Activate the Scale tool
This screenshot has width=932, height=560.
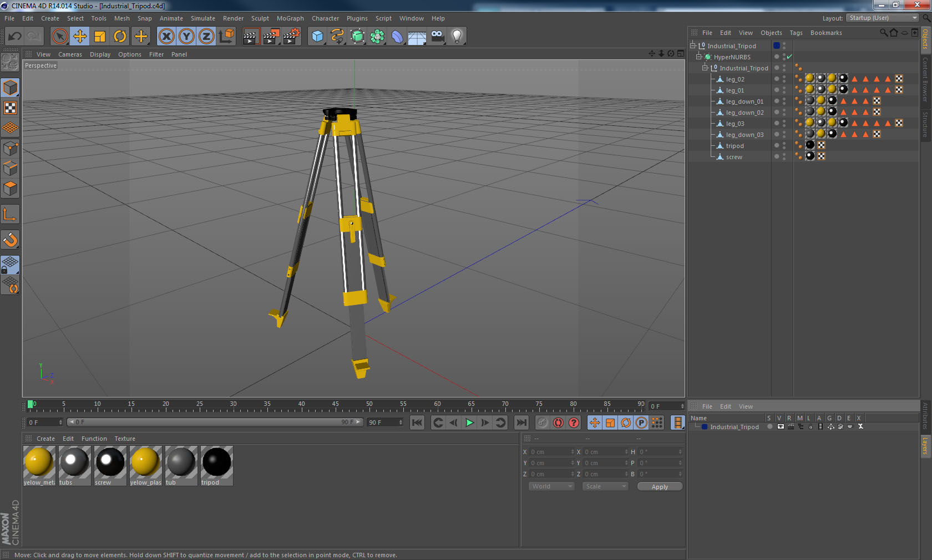click(x=100, y=37)
